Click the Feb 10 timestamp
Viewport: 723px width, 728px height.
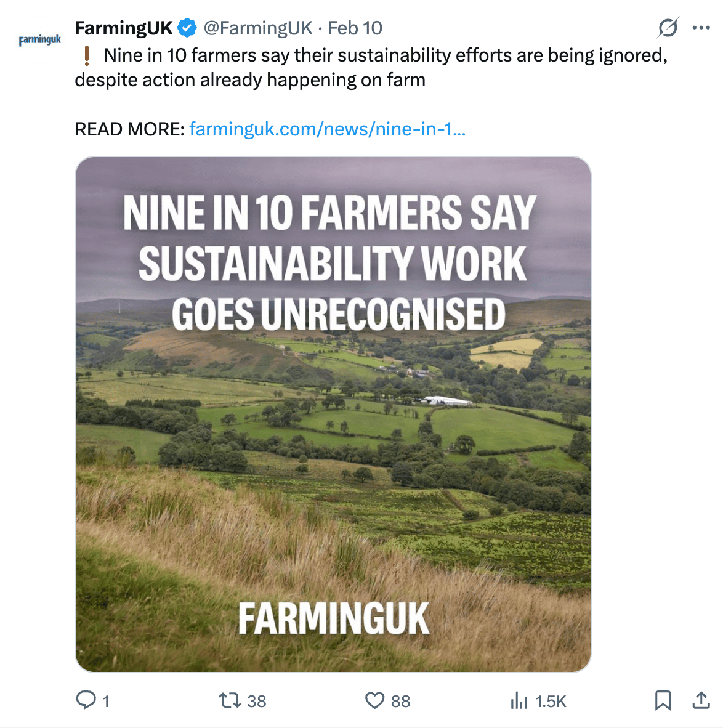point(355,28)
